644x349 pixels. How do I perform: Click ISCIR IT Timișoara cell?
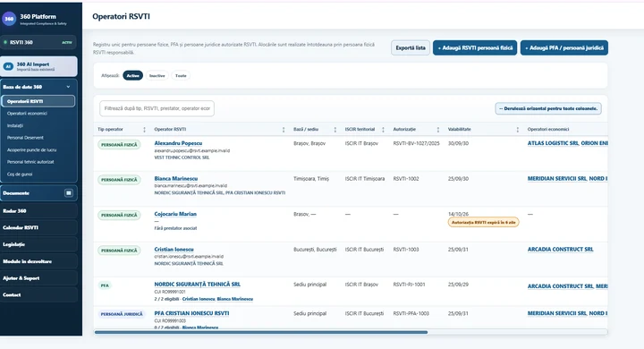[x=365, y=179]
